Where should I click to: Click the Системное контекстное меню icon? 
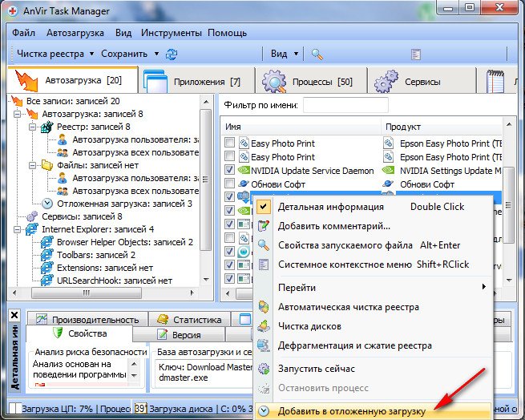coord(264,265)
